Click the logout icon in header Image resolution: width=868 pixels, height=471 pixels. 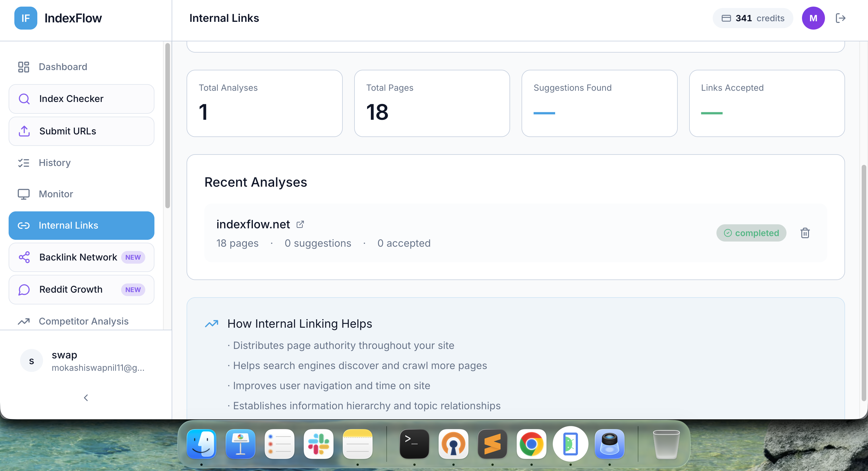click(840, 18)
